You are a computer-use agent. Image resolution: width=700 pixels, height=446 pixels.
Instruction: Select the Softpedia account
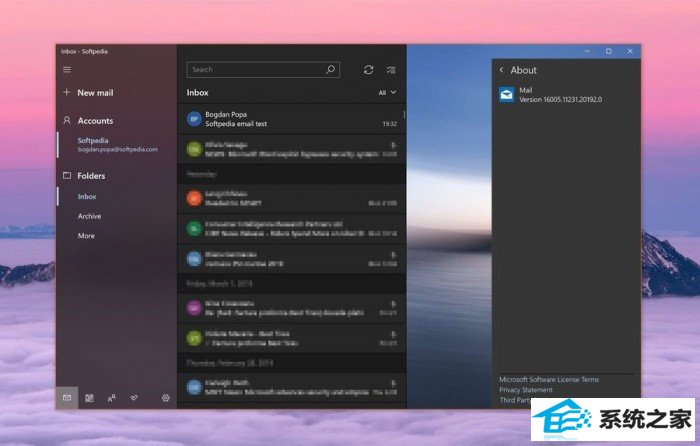[117, 145]
